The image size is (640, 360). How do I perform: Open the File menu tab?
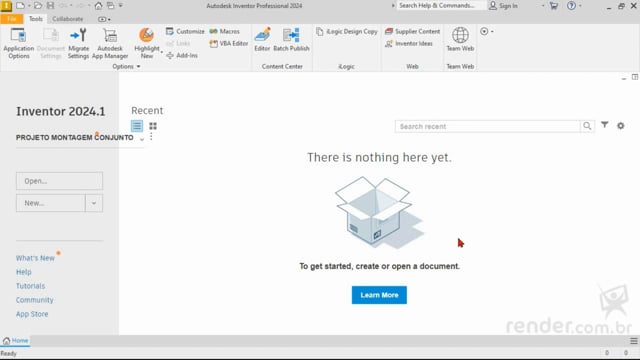pos(12,19)
